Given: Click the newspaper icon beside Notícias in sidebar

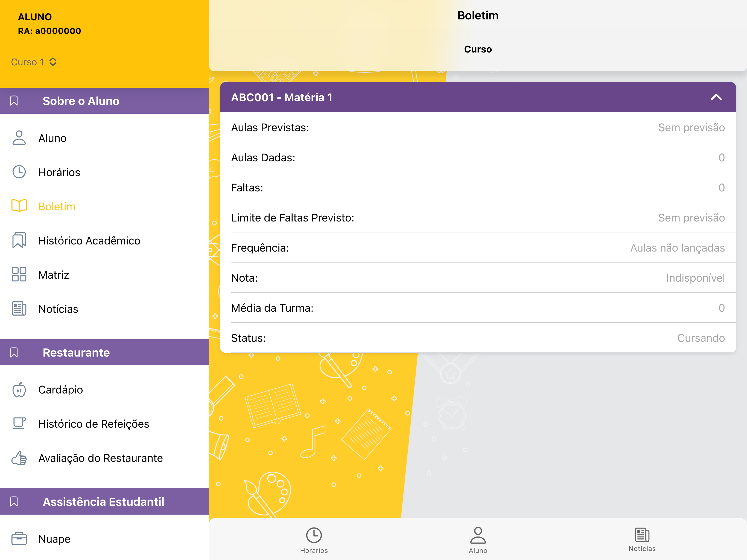Looking at the screenshot, I should 19,309.
